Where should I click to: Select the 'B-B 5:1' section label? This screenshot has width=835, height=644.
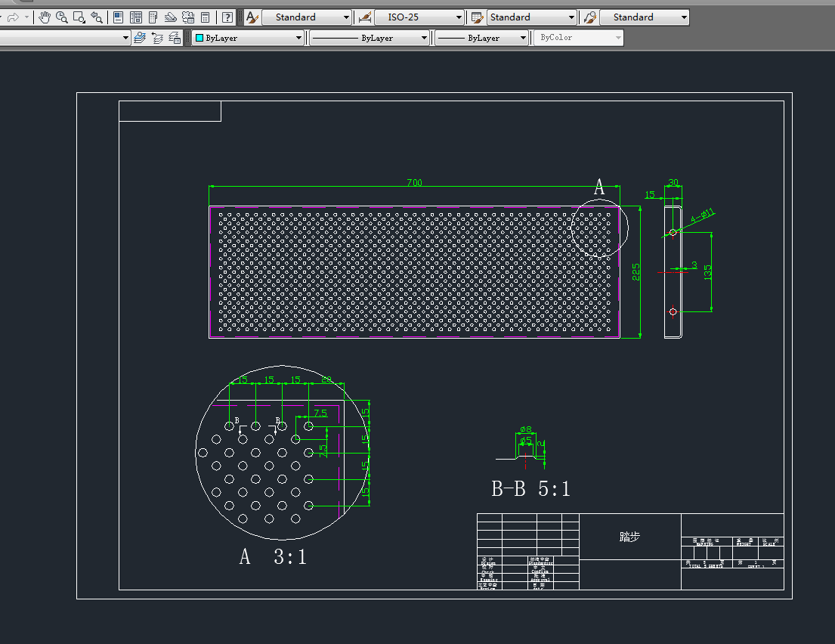point(531,488)
